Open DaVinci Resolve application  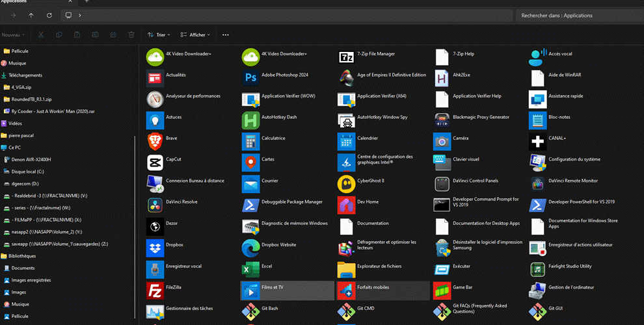click(155, 205)
